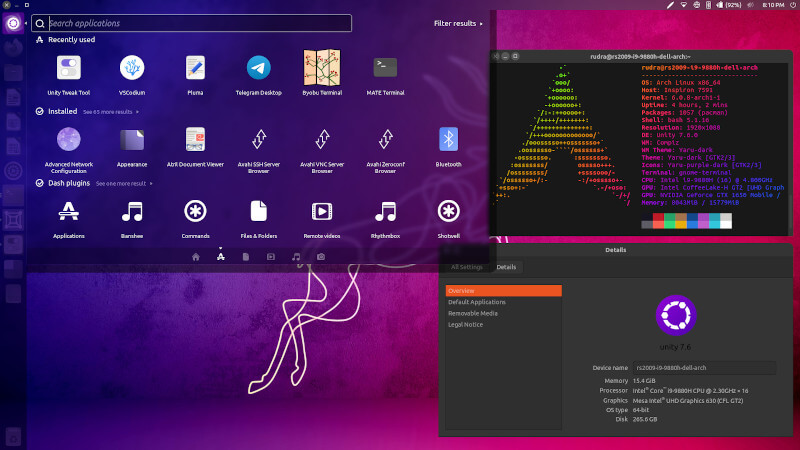This screenshot has width=800, height=450.
Task: Click the Details breadcrumb button
Action: pyautogui.click(x=506, y=267)
